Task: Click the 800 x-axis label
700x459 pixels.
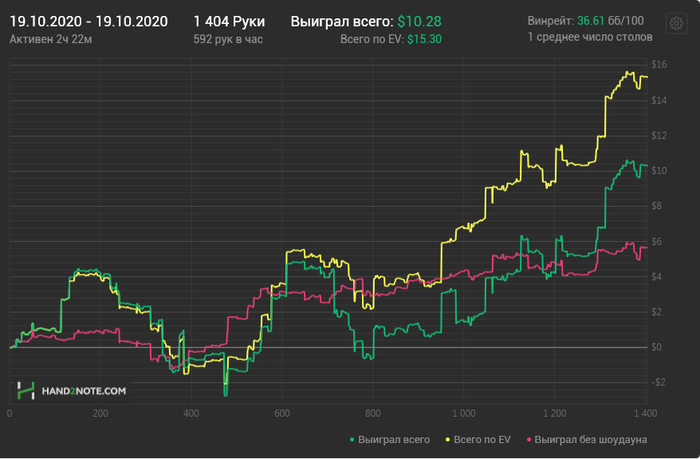Action: click(x=373, y=413)
